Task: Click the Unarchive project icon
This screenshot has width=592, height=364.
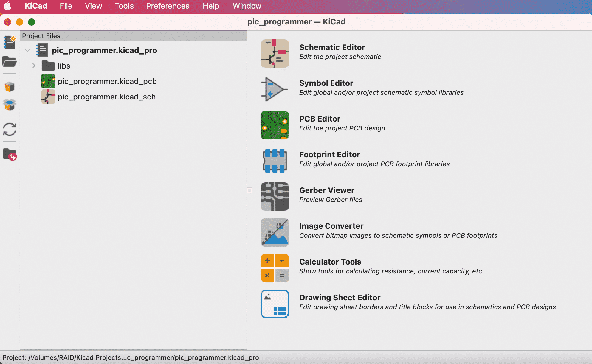Action: coord(10,105)
